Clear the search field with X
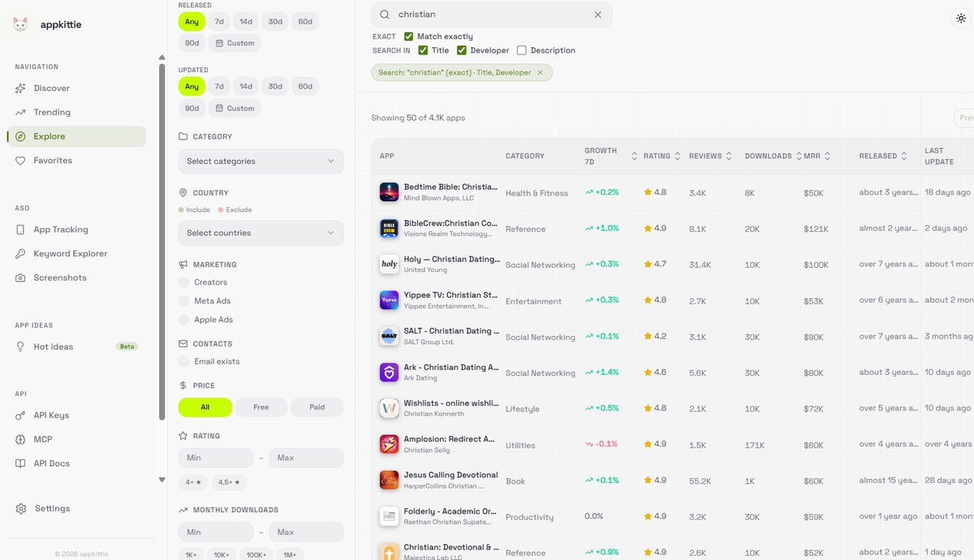974x560 pixels. coord(598,15)
